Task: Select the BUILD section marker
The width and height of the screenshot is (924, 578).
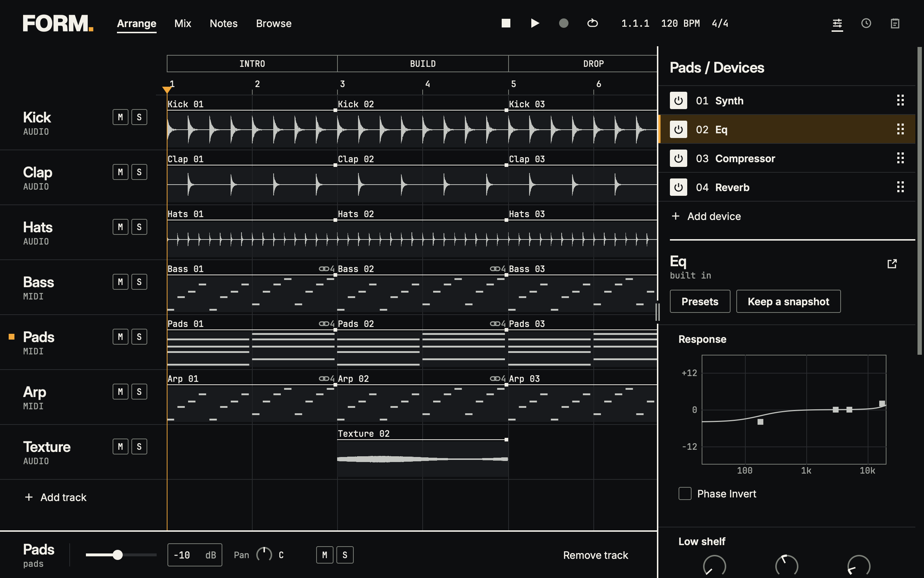Action: point(423,64)
